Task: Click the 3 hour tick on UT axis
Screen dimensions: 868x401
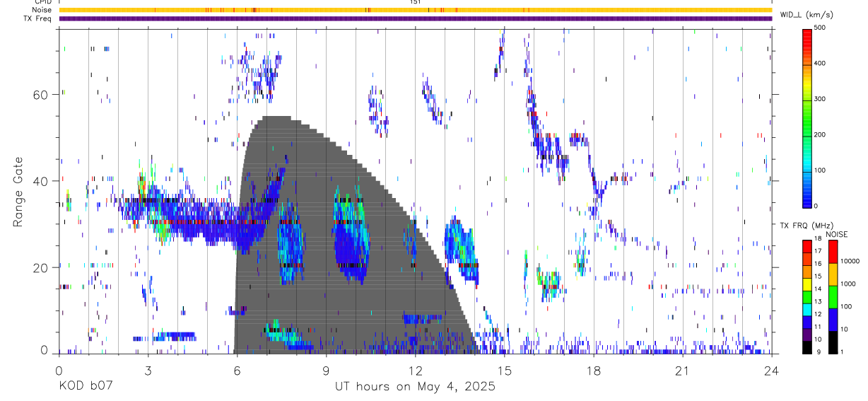Action: pos(148,370)
